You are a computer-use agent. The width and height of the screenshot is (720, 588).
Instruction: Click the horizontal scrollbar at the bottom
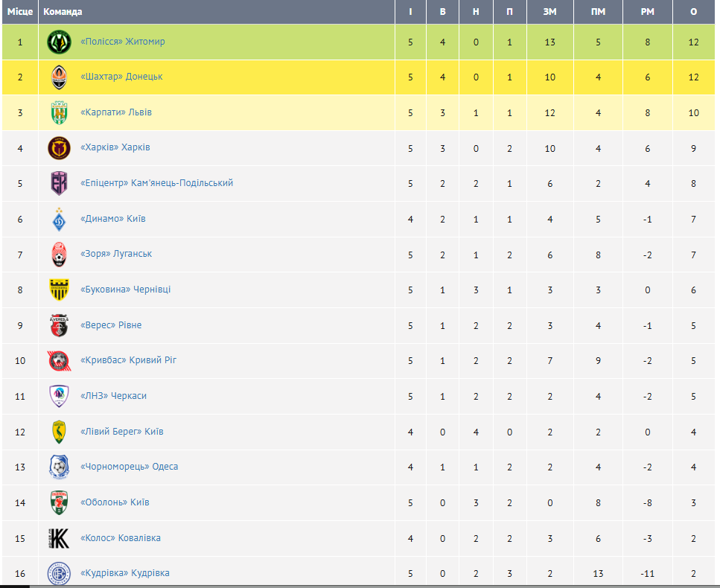[x=360, y=587]
